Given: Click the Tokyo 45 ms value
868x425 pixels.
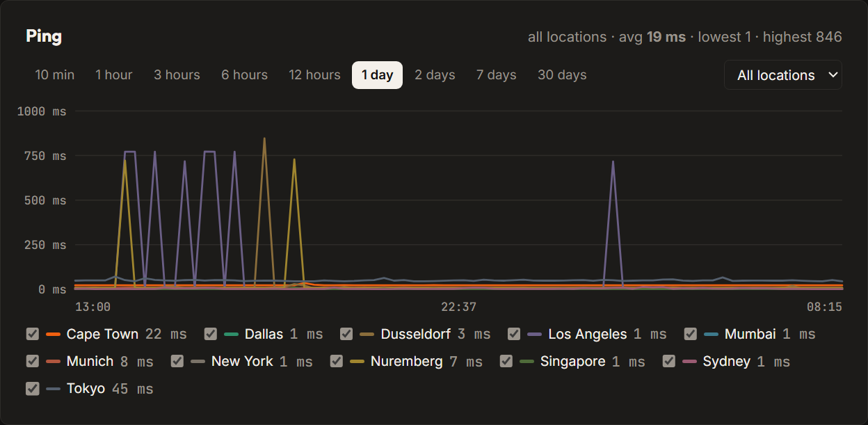Looking at the screenshot, I should pyautogui.click(x=133, y=388).
